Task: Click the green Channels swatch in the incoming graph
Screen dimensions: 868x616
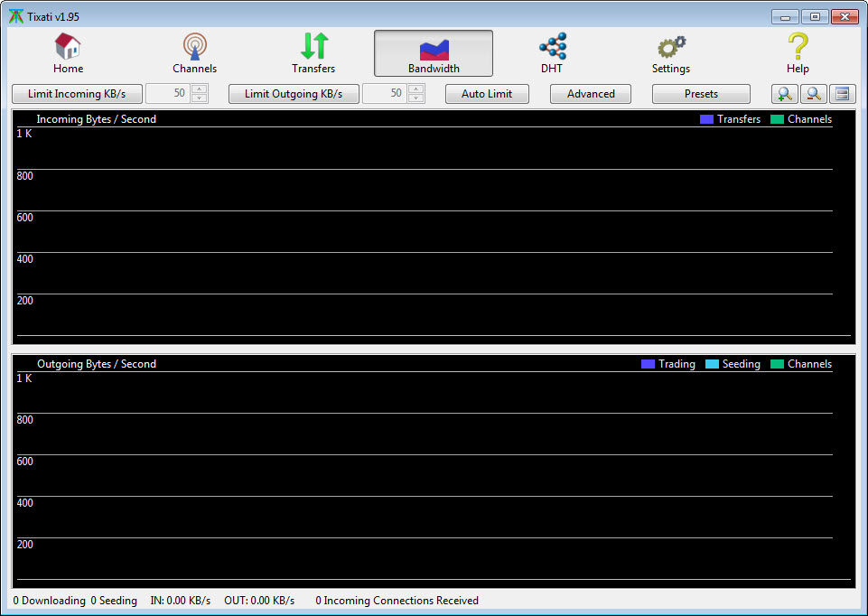Action: [x=777, y=119]
